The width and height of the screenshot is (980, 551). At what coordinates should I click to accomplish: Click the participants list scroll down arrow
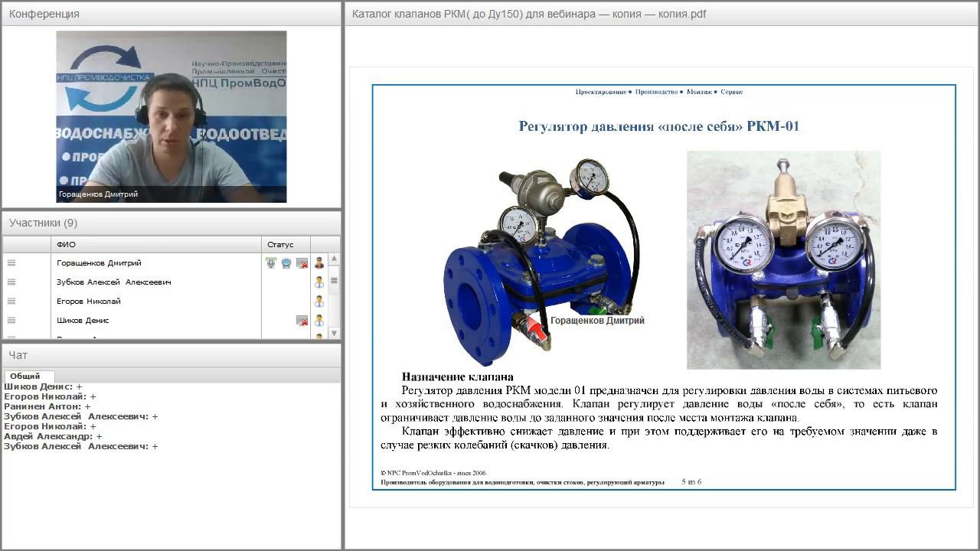coord(334,333)
